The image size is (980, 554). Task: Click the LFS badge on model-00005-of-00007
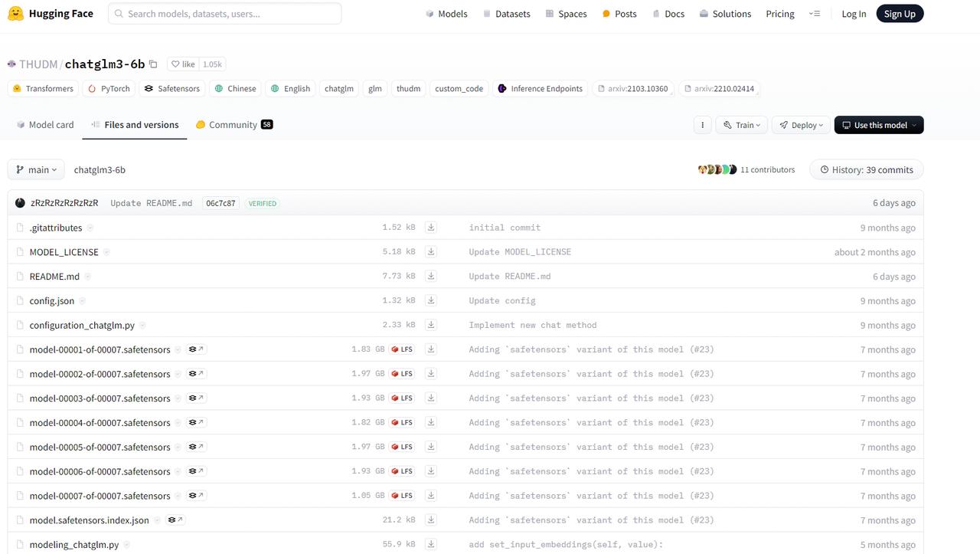402,447
